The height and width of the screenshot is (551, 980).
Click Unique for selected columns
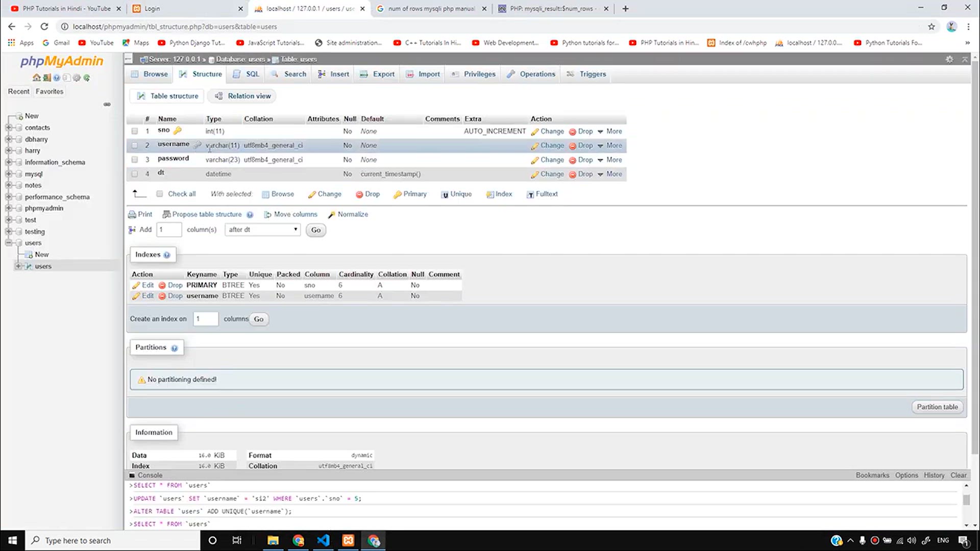(456, 194)
